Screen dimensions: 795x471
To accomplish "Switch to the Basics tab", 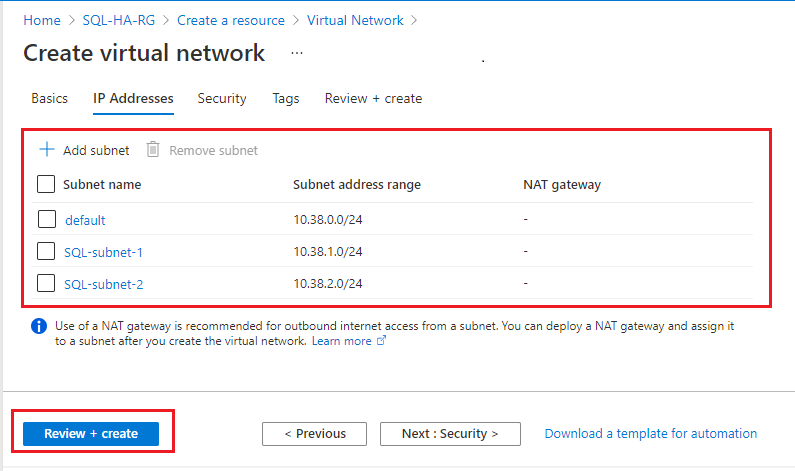I will click(x=49, y=99).
